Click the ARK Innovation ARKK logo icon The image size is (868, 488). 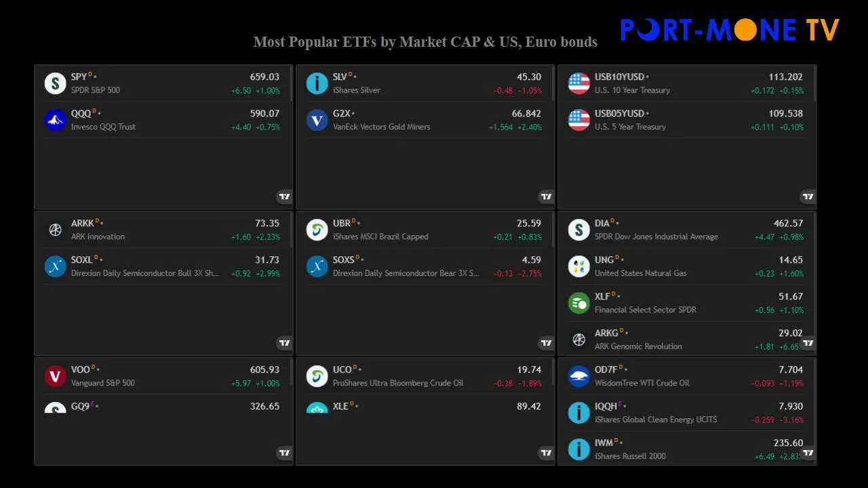[x=55, y=230]
